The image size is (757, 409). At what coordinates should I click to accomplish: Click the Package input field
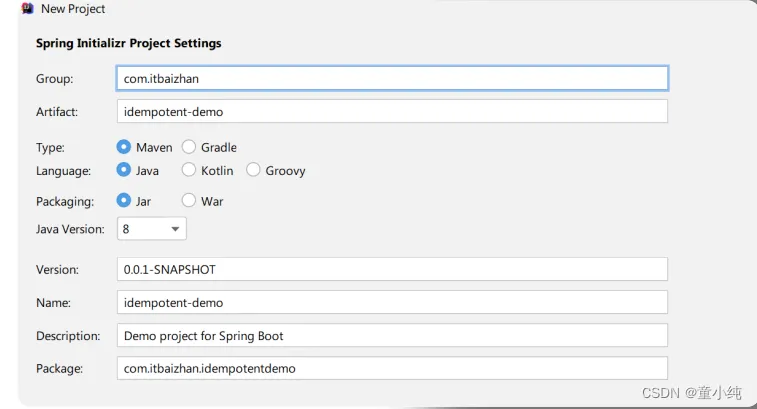[392, 368]
